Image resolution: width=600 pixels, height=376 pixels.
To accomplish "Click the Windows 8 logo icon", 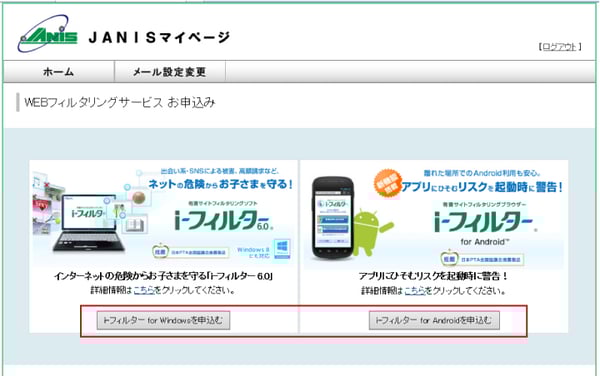I will [x=282, y=248].
